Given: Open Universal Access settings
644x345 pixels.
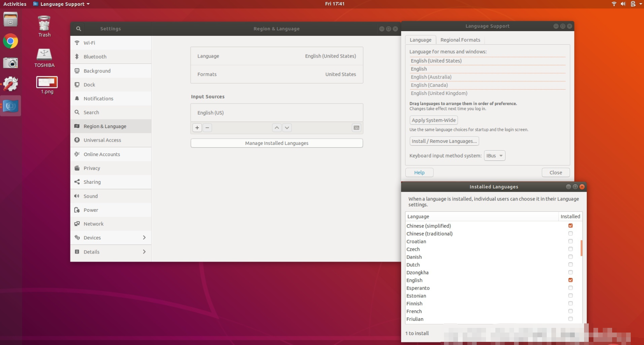Looking at the screenshot, I should click(111, 140).
